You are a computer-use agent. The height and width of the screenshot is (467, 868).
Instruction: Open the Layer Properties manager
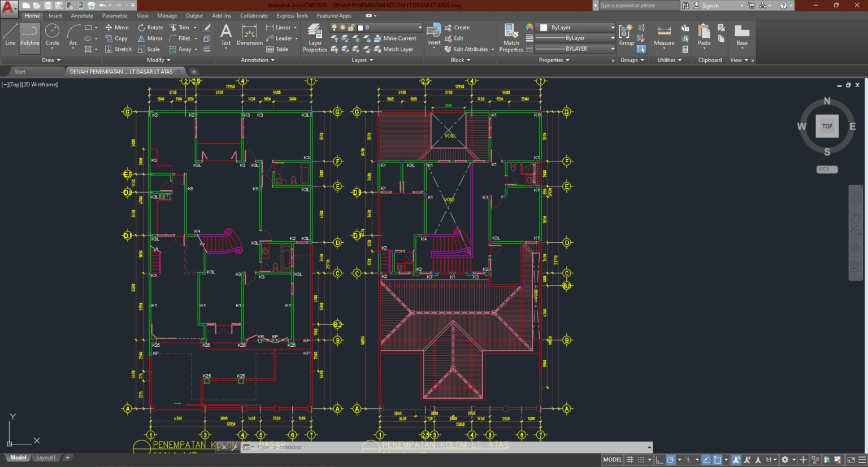click(x=315, y=38)
